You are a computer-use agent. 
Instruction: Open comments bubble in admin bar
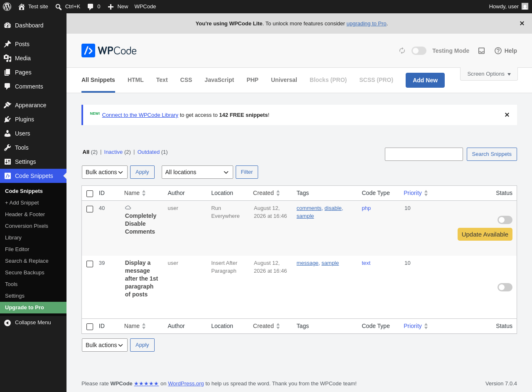90,7
